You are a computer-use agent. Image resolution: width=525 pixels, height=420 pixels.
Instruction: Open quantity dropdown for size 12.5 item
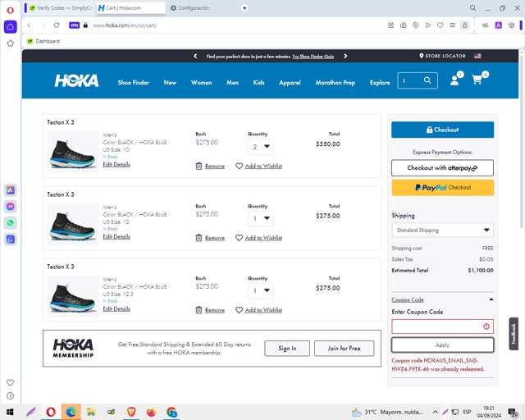[x=261, y=290]
